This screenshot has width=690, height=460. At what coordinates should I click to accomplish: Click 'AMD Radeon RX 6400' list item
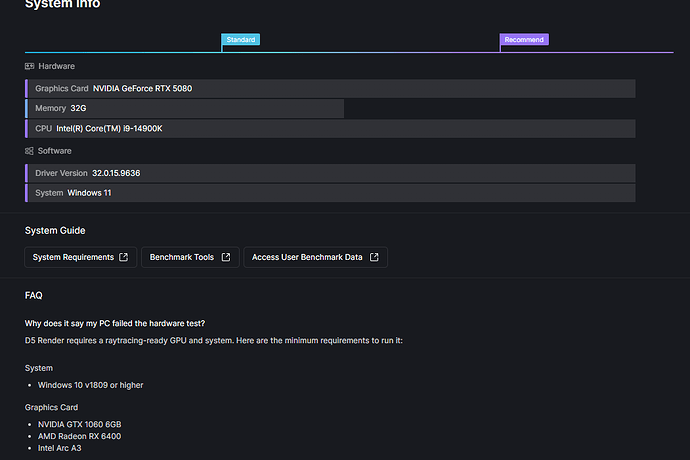click(x=79, y=436)
